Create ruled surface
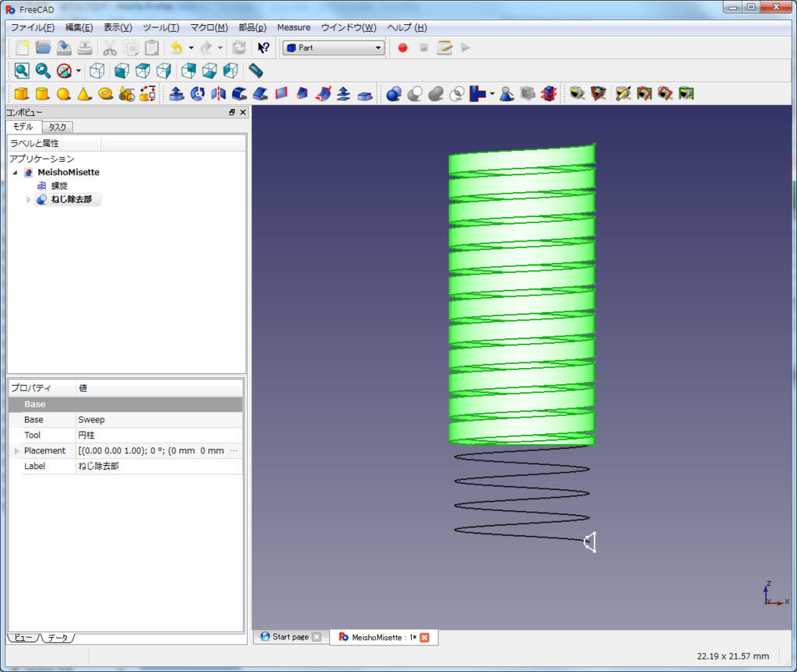Image resolution: width=797 pixels, height=672 pixels. click(x=281, y=93)
